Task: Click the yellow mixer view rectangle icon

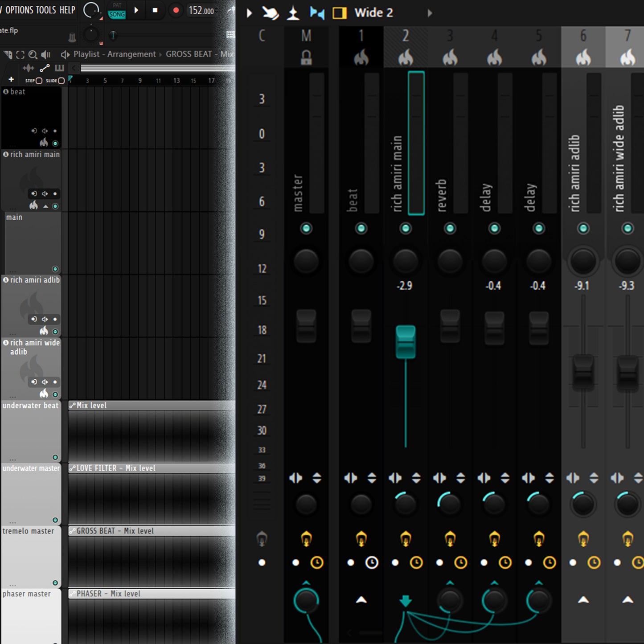Action: point(340,13)
